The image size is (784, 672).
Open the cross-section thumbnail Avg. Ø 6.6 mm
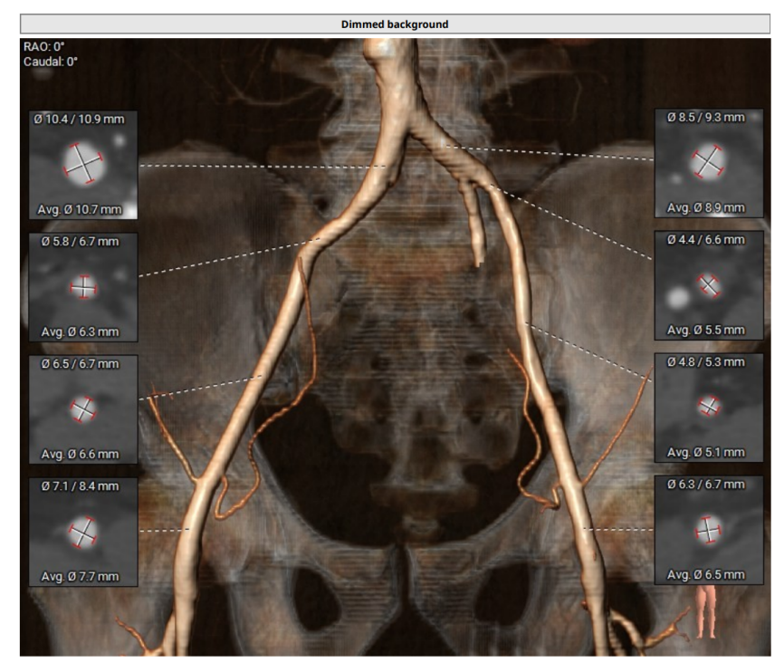(x=83, y=409)
